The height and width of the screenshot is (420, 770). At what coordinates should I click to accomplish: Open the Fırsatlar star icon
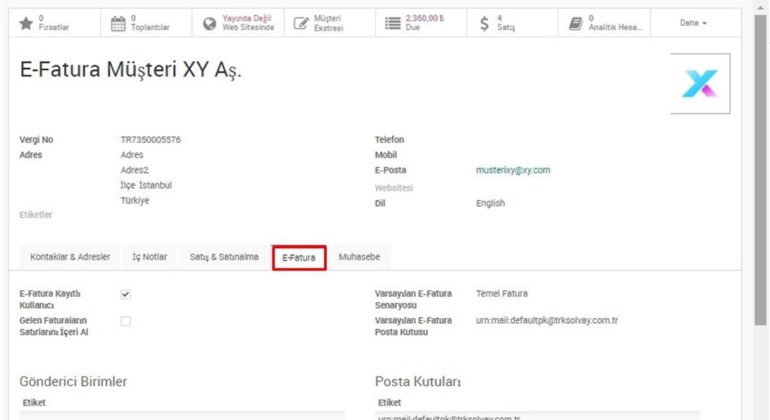click(x=26, y=23)
